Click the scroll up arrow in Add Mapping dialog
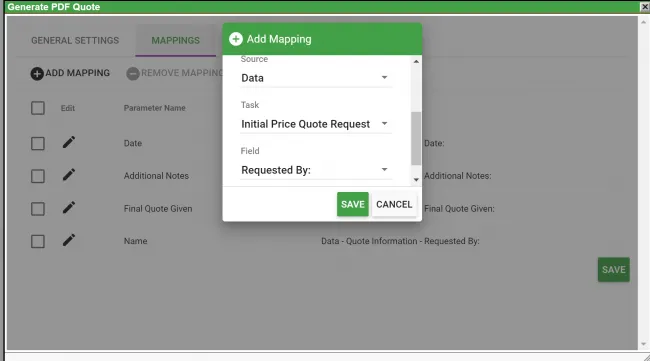This screenshot has width=650, height=361. [x=416, y=61]
